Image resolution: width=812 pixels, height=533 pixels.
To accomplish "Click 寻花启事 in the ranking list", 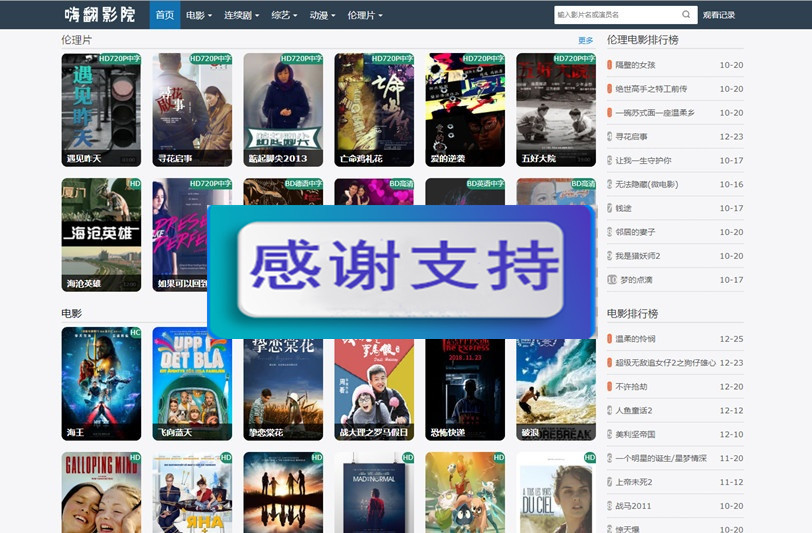I will [x=631, y=137].
